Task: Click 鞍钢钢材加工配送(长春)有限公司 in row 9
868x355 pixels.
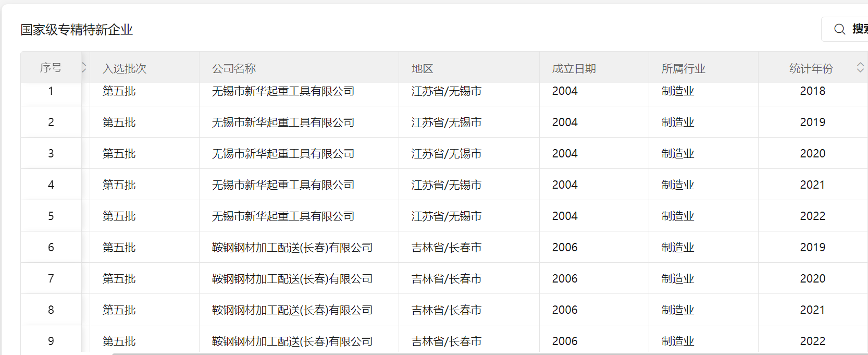Action: click(x=292, y=341)
